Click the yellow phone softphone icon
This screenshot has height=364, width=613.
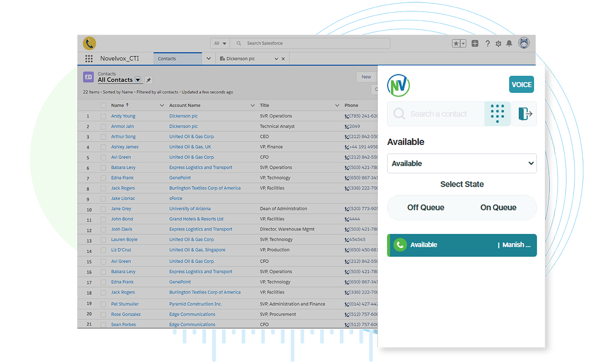pos(89,43)
